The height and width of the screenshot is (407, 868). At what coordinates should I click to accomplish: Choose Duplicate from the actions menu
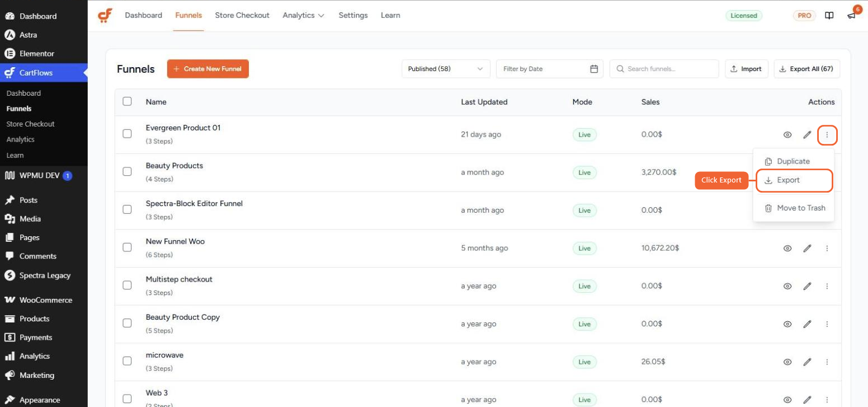pos(793,161)
